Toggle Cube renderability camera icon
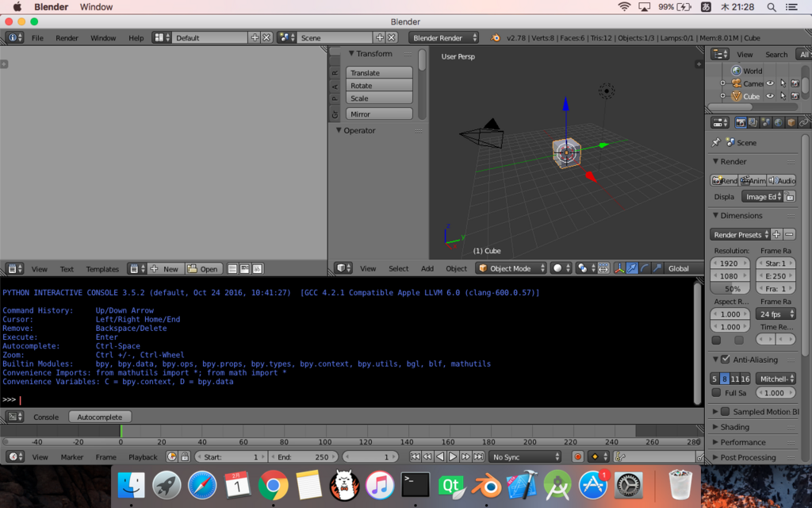Image resolution: width=812 pixels, height=508 pixels. coord(795,96)
